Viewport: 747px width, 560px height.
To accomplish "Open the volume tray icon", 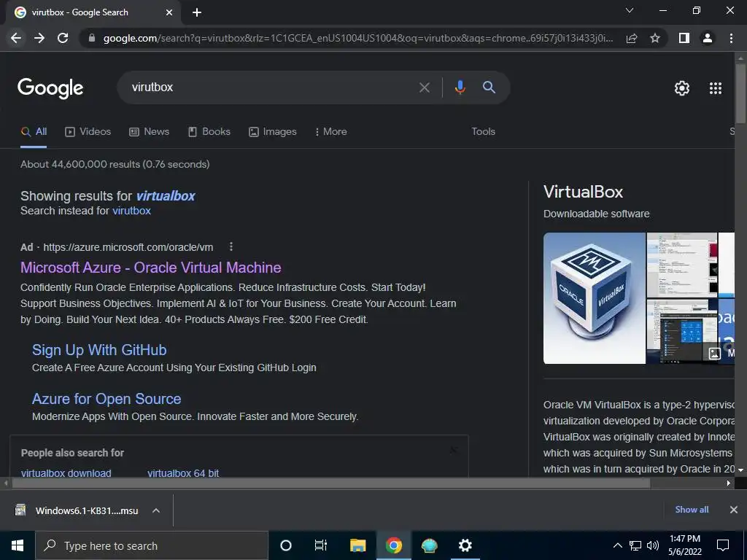I will pos(653,545).
